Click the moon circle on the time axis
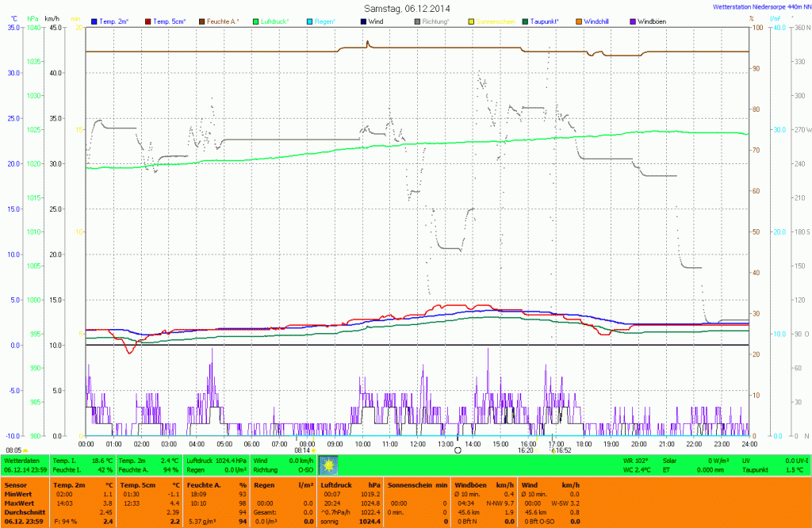812x528 pixels. 458,450
